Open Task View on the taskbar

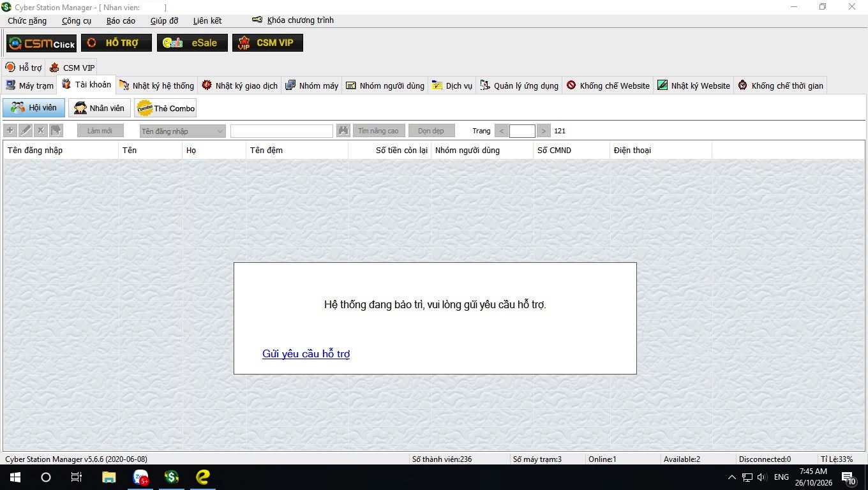(76, 477)
